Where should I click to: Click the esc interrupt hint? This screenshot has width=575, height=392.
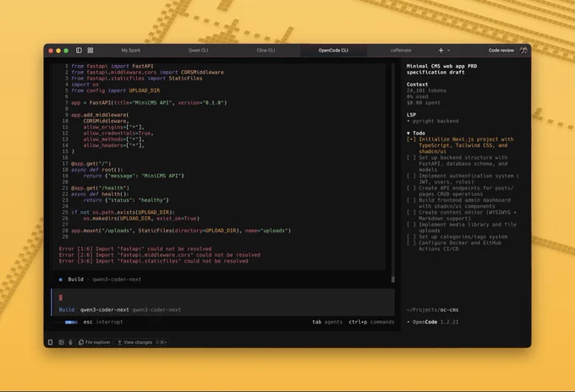(103, 322)
